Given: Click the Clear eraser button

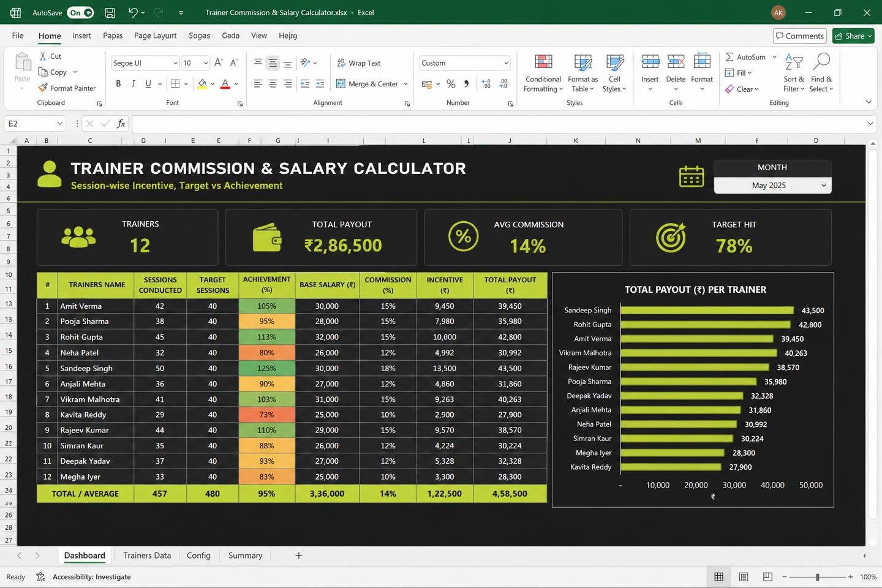Looking at the screenshot, I should (742, 89).
